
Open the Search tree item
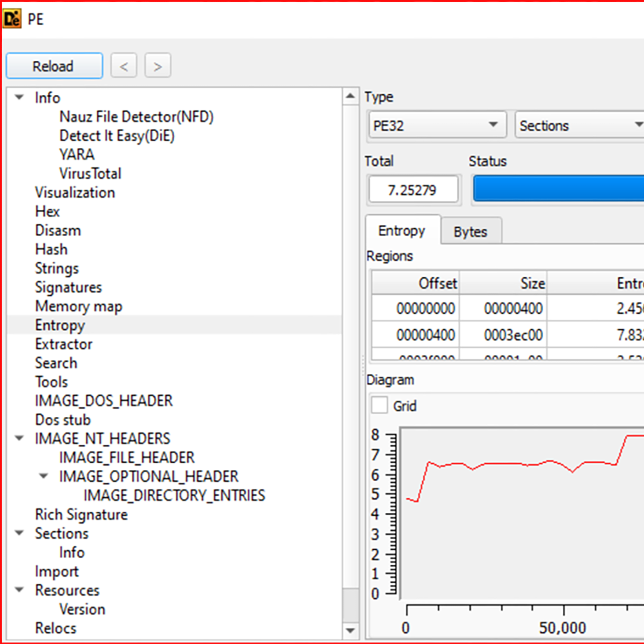click(x=56, y=363)
